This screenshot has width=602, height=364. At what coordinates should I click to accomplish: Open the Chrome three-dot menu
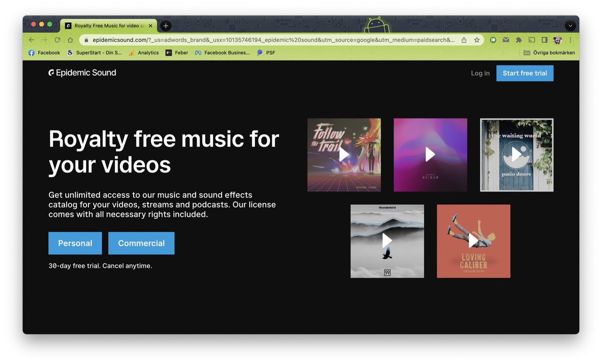click(570, 40)
